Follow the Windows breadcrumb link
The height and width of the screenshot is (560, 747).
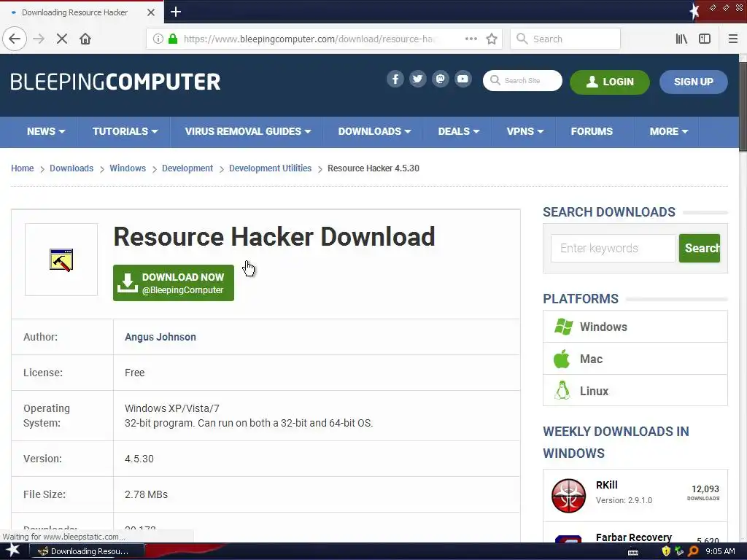(x=128, y=168)
